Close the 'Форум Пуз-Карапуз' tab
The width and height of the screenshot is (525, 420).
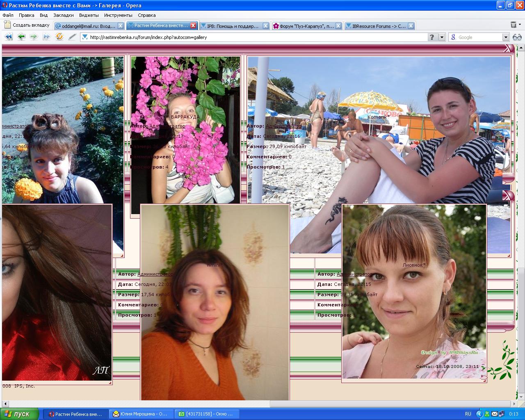click(x=338, y=25)
